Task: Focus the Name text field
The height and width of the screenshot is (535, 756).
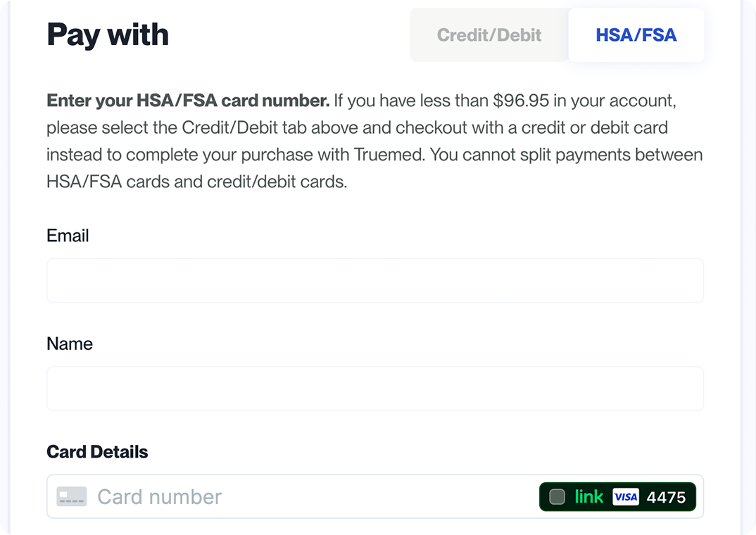Action: 374,389
